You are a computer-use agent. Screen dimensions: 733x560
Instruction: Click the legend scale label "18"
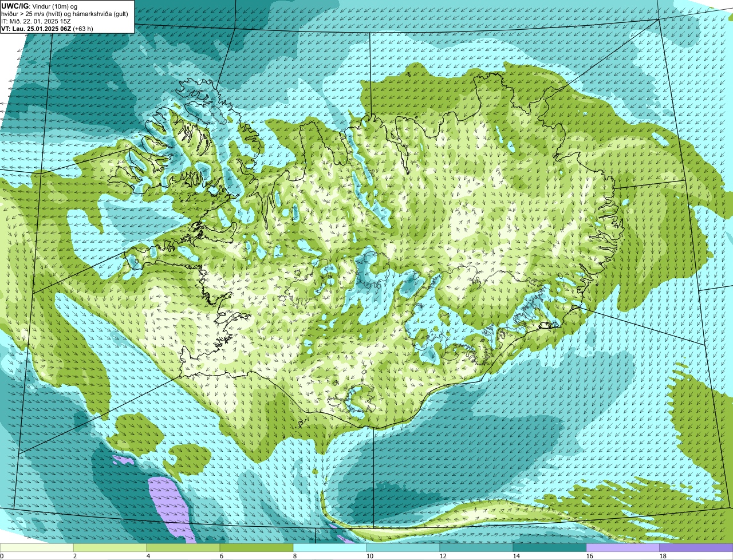point(663,556)
